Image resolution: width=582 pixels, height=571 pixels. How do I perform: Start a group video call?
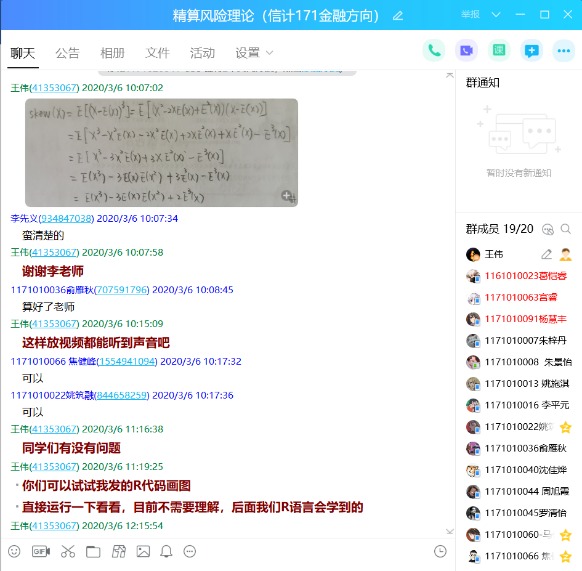[466, 50]
